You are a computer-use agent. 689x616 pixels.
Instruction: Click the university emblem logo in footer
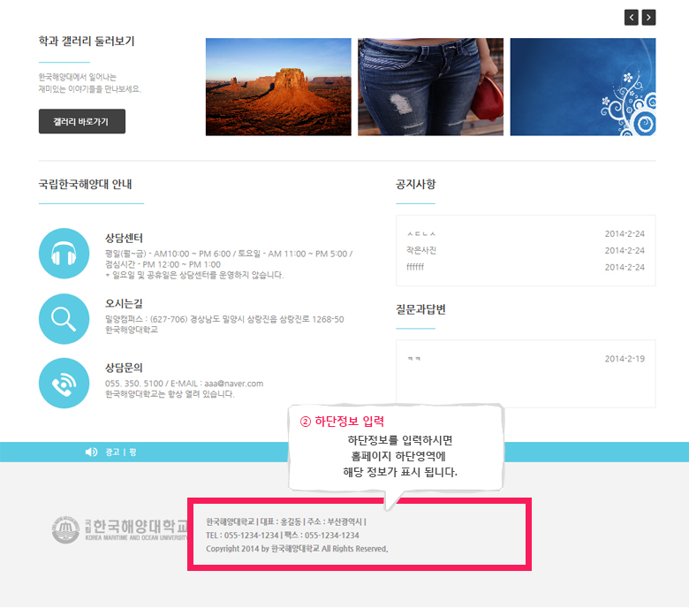click(x=65, y=529)
